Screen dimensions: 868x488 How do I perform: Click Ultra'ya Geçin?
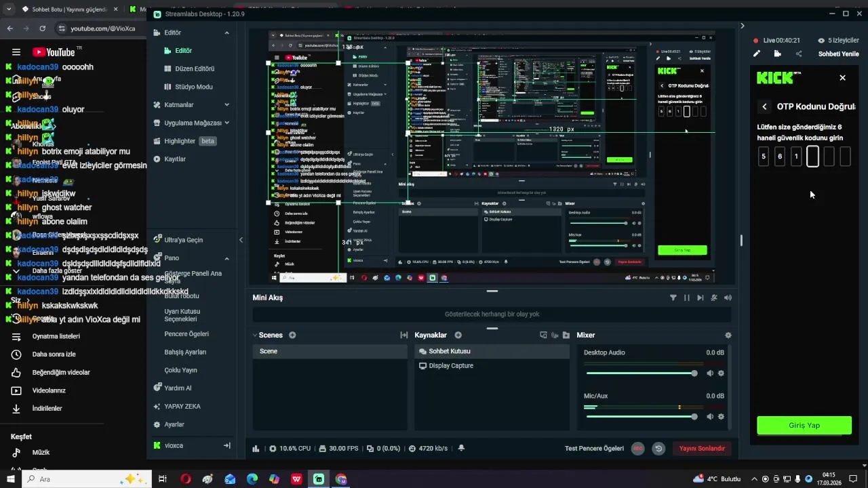[178, 240]
